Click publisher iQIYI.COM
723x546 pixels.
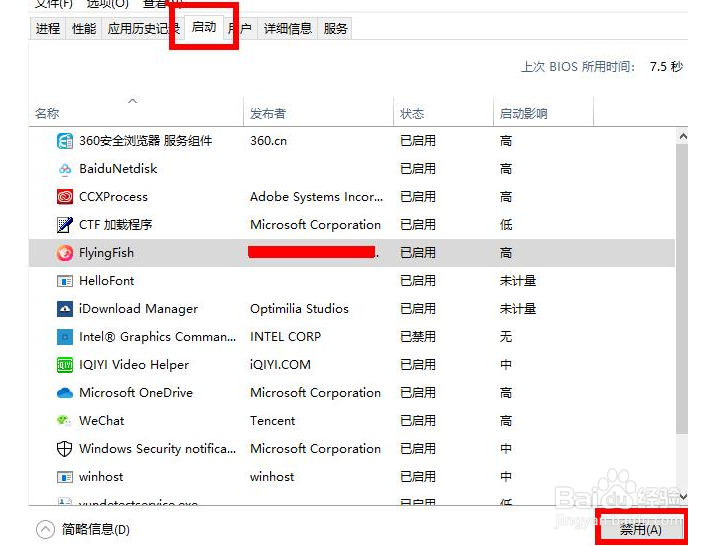tap(280, 365)
